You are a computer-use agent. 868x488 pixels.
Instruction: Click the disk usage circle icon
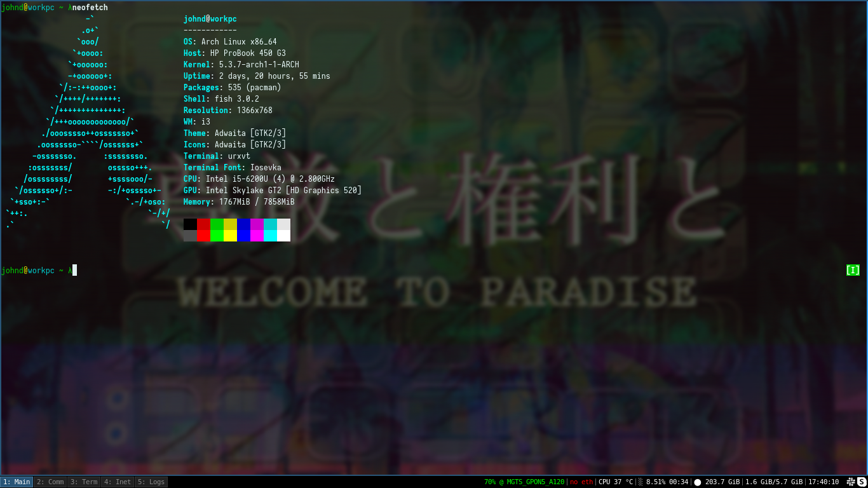click(696, 481)
